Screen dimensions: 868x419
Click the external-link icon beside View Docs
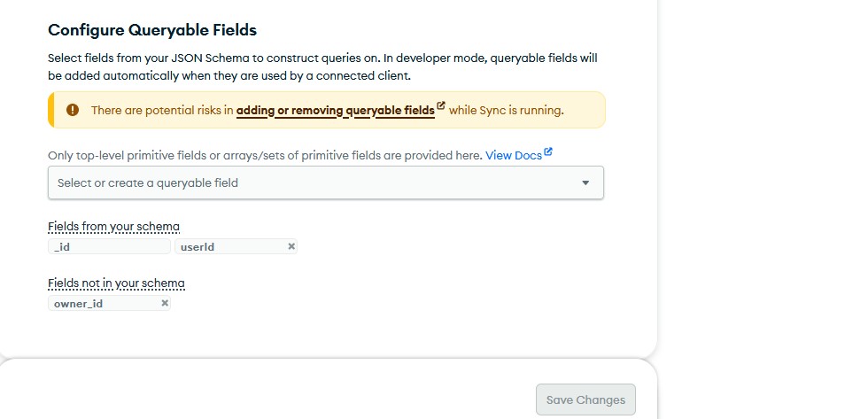548,152
